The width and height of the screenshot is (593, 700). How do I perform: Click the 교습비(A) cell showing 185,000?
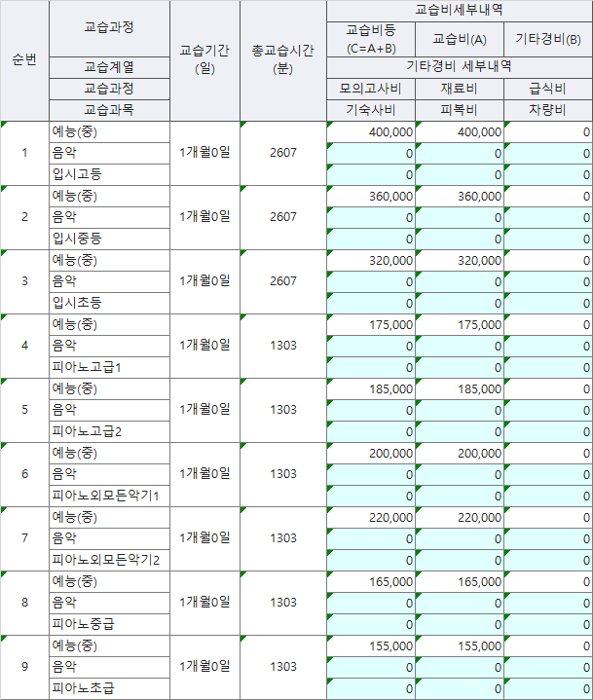pyautogui.click(x=459, y=388)
